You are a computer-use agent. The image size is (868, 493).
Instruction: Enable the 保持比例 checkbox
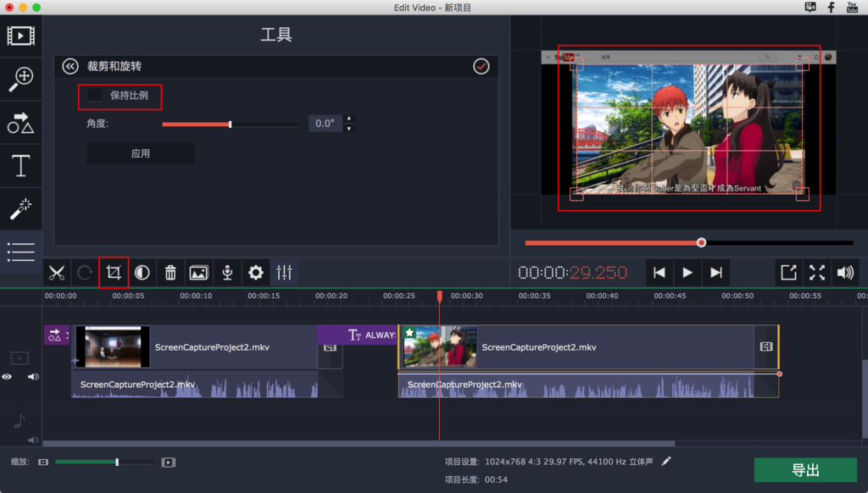coord(95,96)
